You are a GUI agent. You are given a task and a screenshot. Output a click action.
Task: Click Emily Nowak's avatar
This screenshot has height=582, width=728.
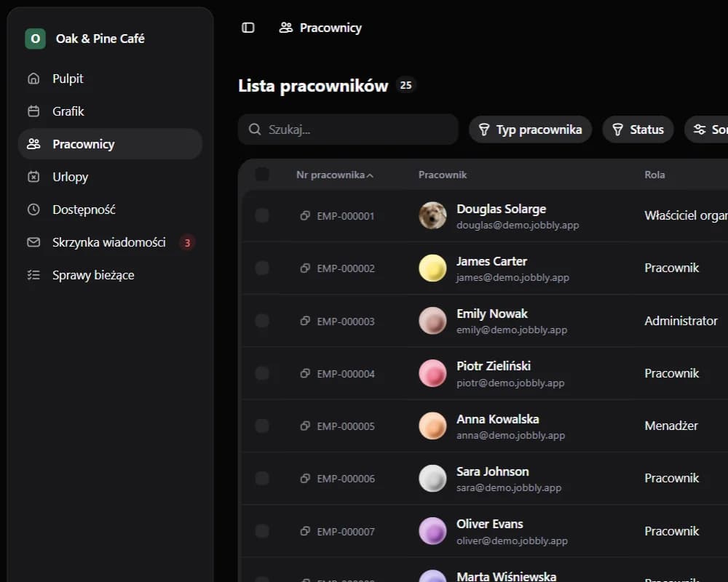(432, 321)
